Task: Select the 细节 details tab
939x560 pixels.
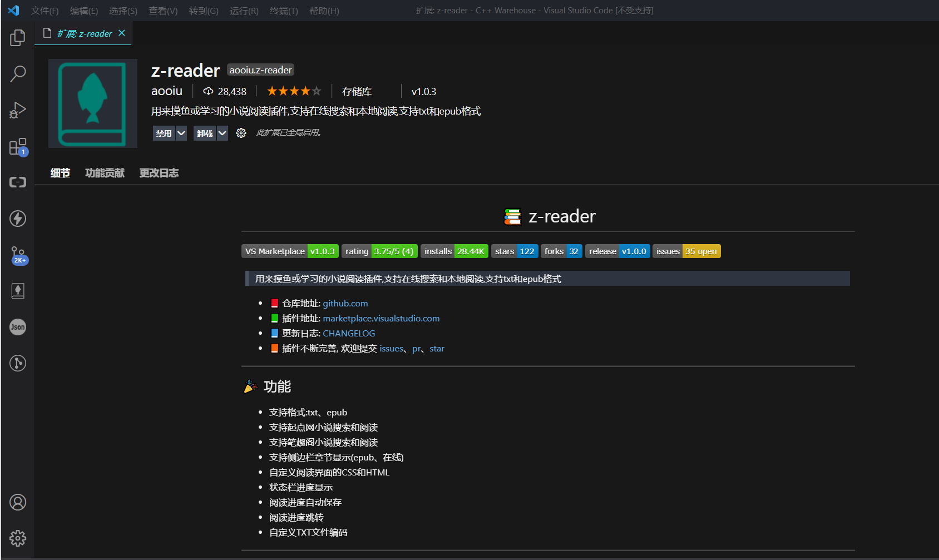Action: (x=60, y=173)
